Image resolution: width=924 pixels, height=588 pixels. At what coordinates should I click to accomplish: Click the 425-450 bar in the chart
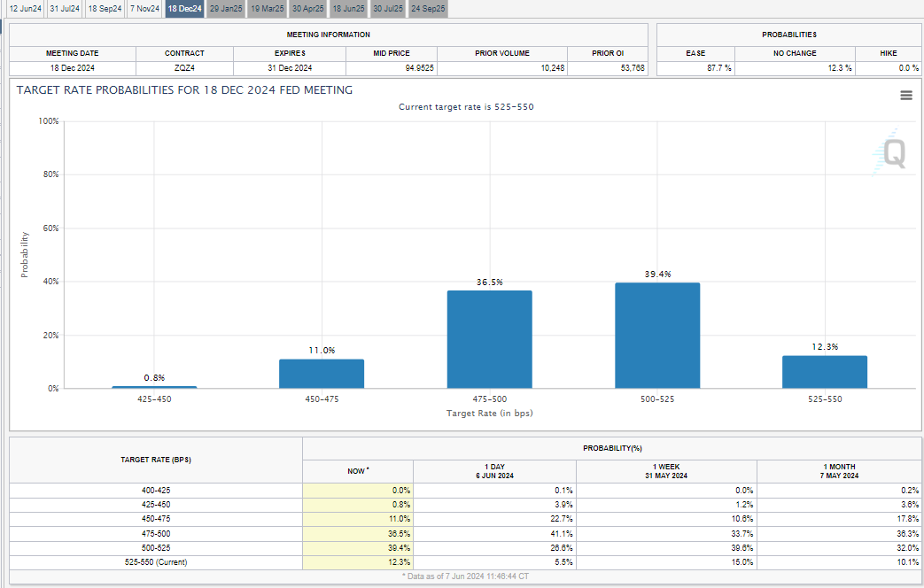coord(154,387)
